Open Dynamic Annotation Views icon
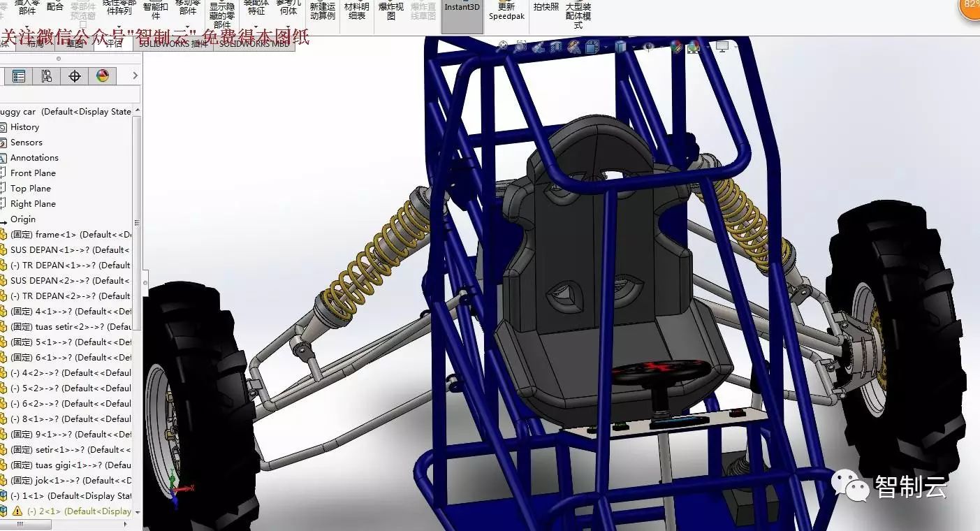 pos(574,47)
